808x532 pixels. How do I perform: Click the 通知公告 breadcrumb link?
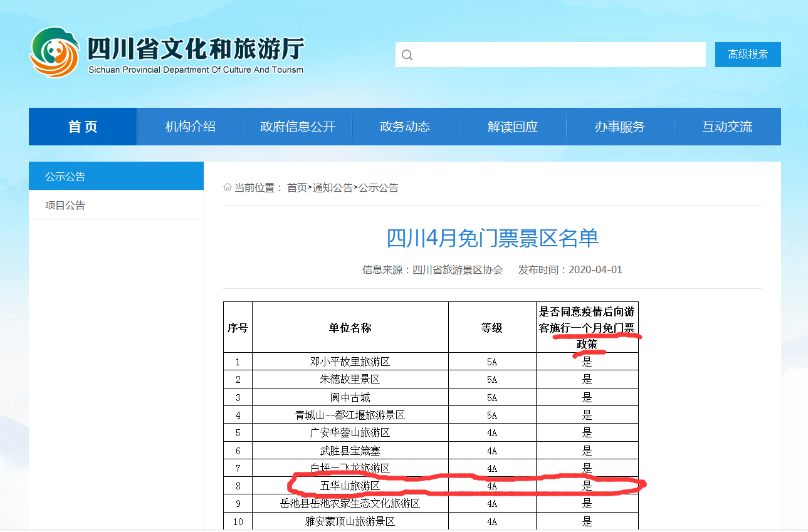coord(333,188)
